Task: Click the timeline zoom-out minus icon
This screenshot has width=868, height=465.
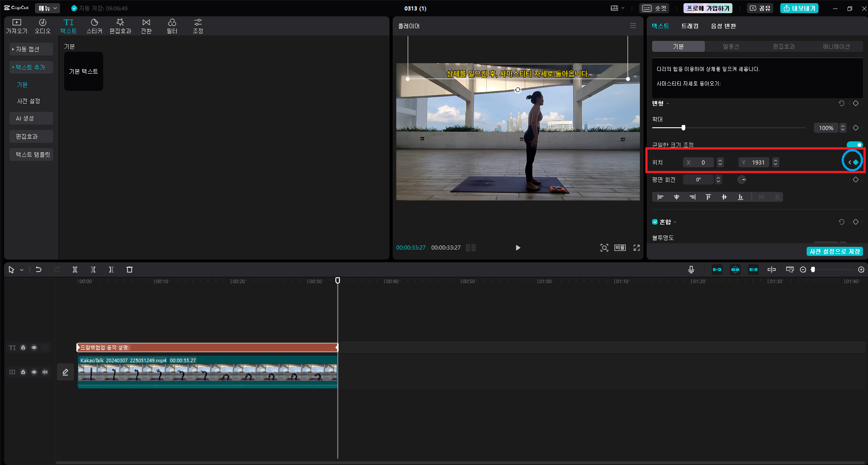Action: (803, 270)
